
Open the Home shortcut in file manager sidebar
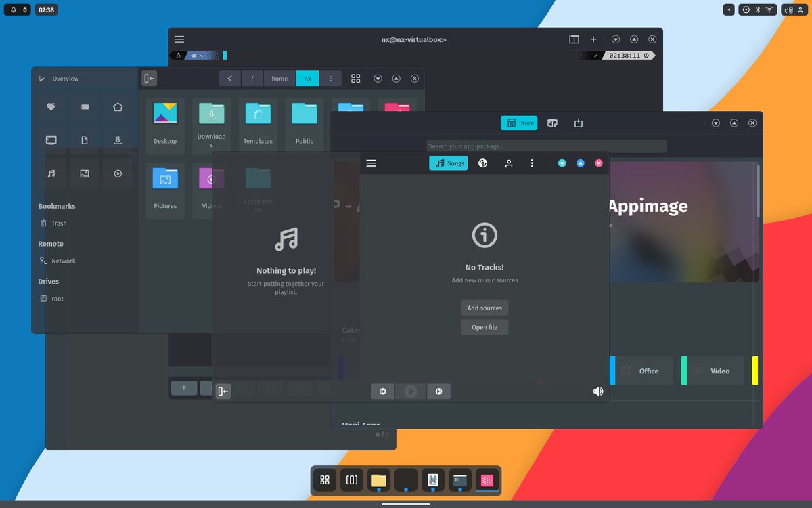(118, 107)
